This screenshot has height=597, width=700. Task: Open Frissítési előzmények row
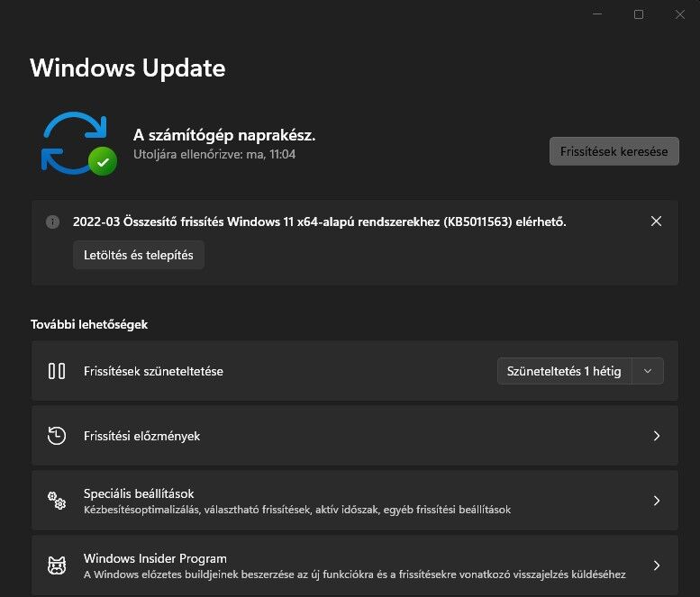point(354,436)
